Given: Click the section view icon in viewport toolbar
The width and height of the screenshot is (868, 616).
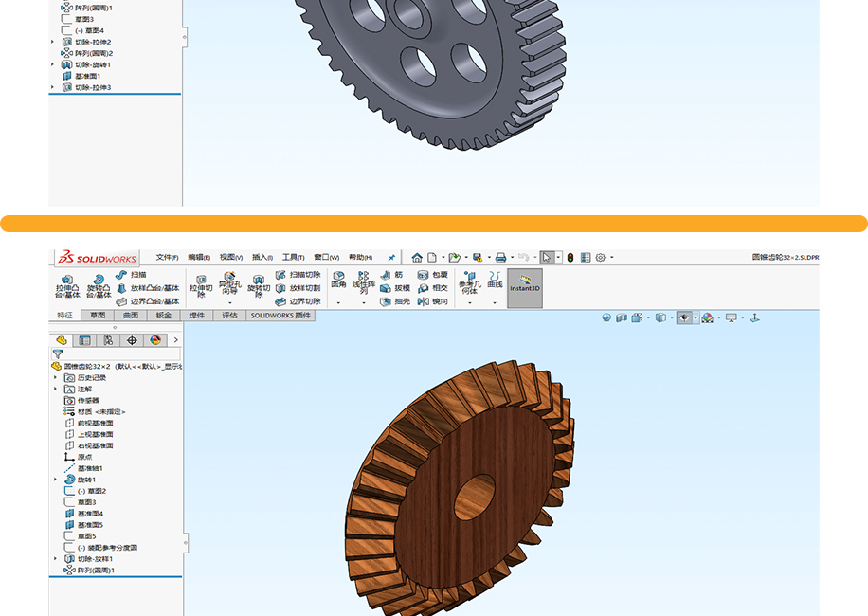Looking at the screenshot, I should 622,317.
